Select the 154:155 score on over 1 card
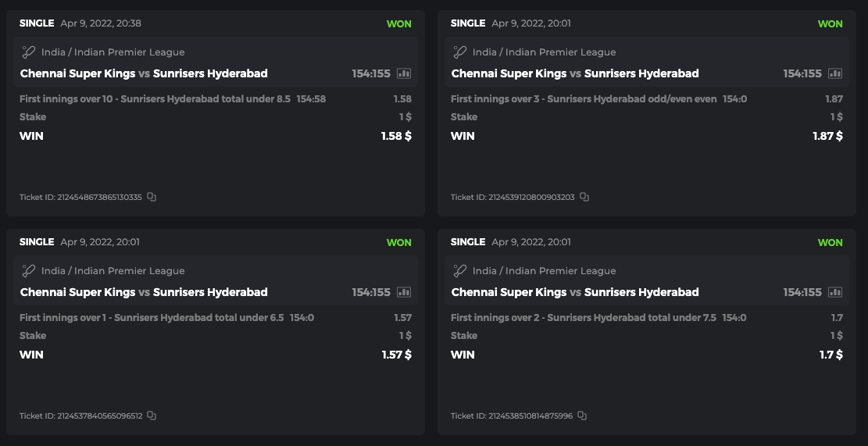The image size is (868, 446). coord(371,292)
